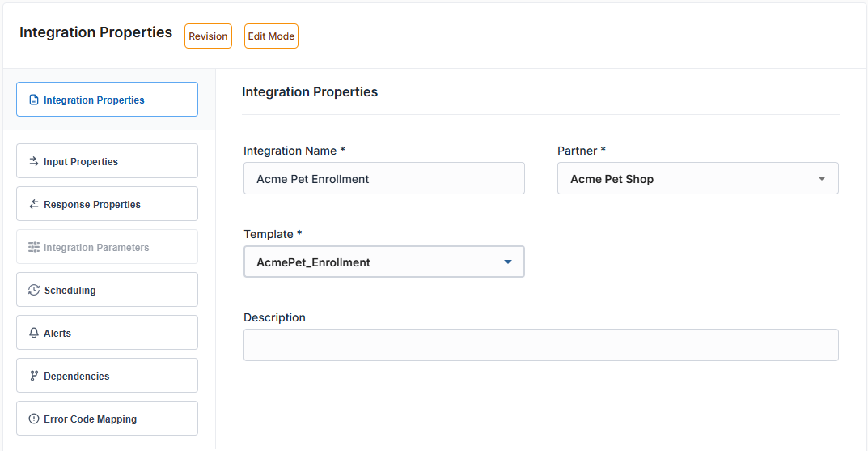This screenshot has height=451, width=868.
Task: Select the AcmePet_Enrollment template value
Action: tap(313, 262)
